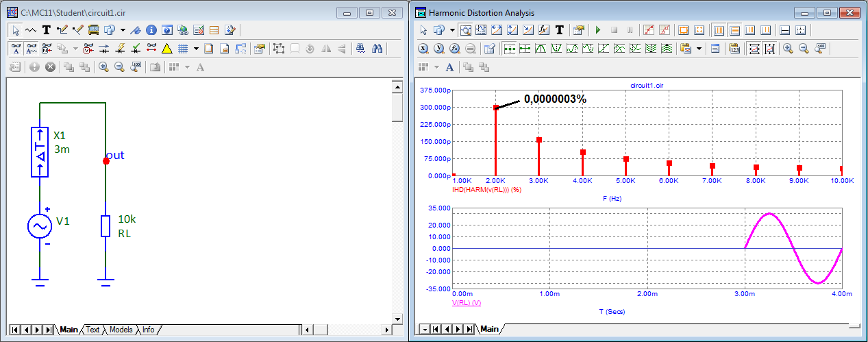Image resolution: width=868 pixels, height=342 pixels.
Task: Click the triangle warning icon in schematic toolbar
Action: [x=166, y=49]
